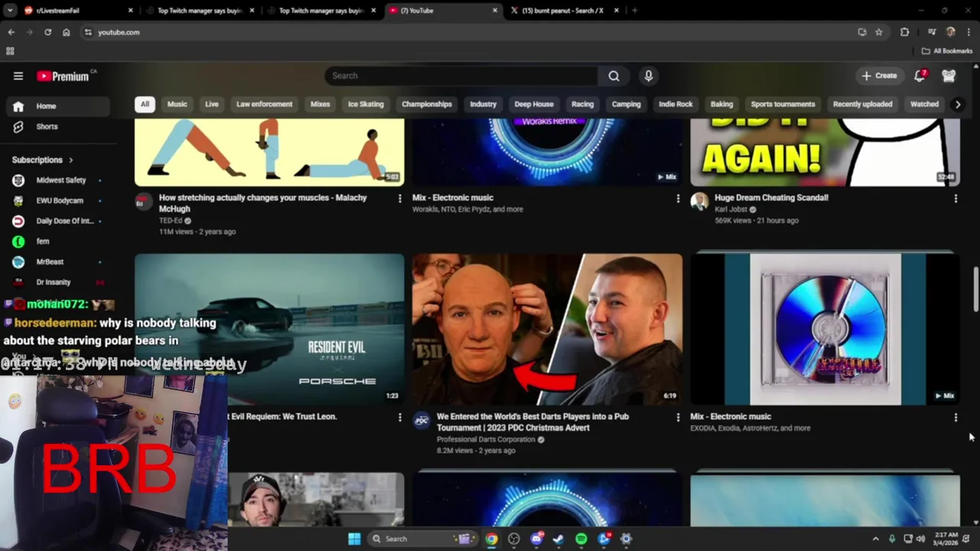This screenshot has height=551, width=980.
Task: Open the darts bald man thumbnail
Action: pos(547,329)
